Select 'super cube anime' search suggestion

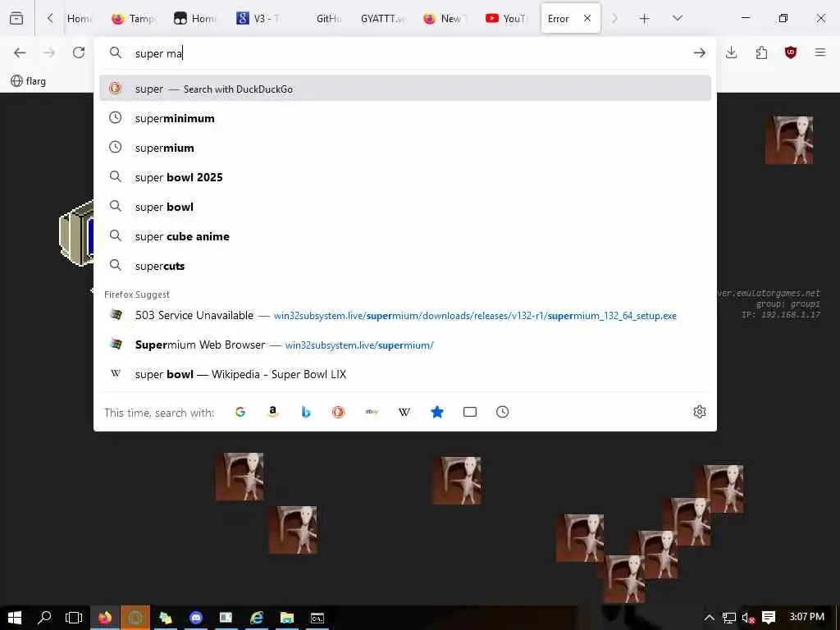[405, 235]
